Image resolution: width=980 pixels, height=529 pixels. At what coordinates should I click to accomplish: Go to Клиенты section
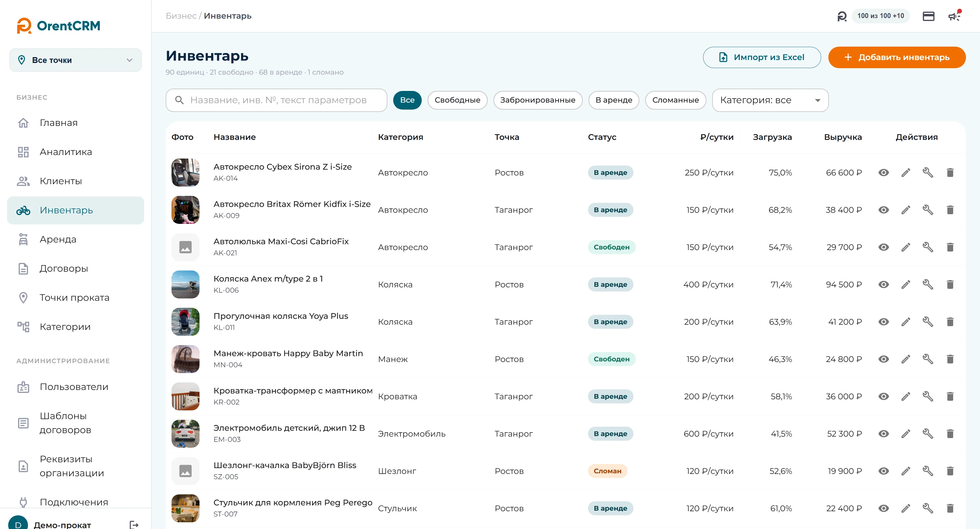[x=75, y=181]
